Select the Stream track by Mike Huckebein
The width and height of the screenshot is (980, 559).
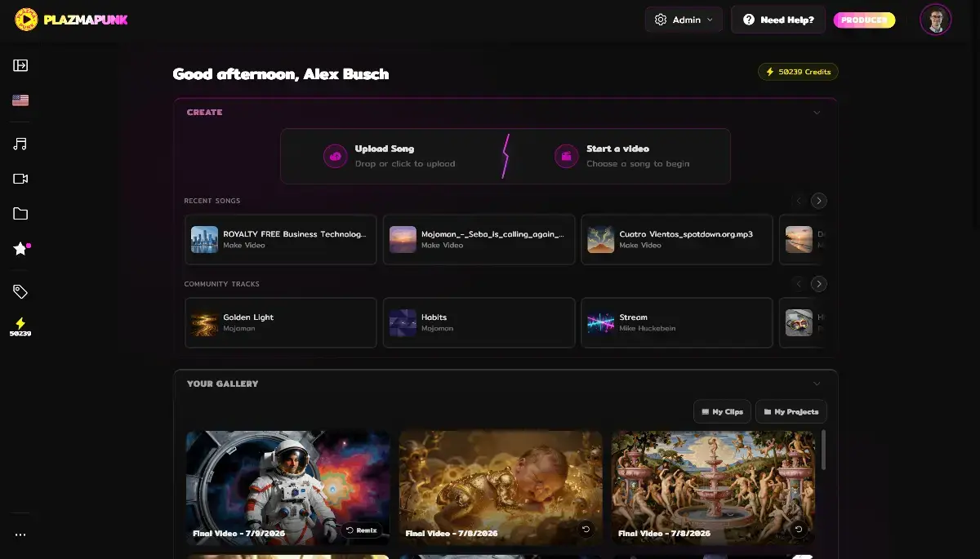coord(677,322)
